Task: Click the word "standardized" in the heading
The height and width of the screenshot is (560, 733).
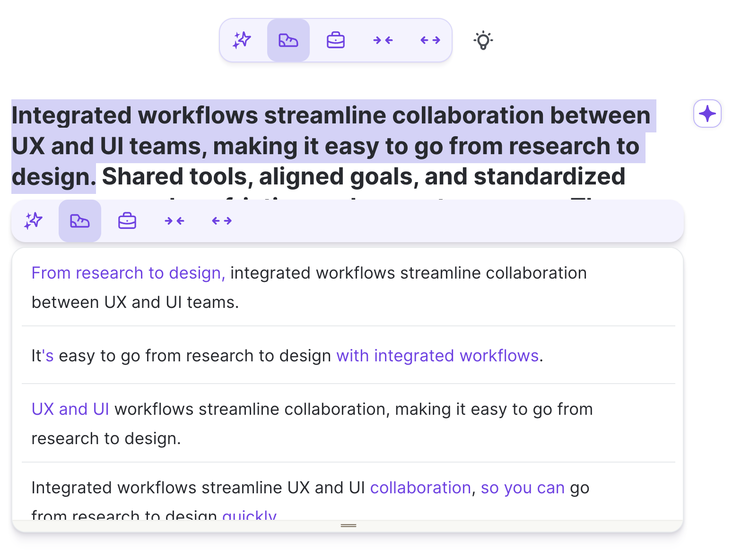Action: 549,177
